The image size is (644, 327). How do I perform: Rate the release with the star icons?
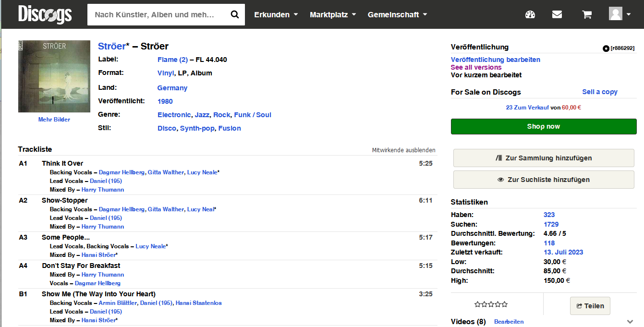(x=491, y=304)
